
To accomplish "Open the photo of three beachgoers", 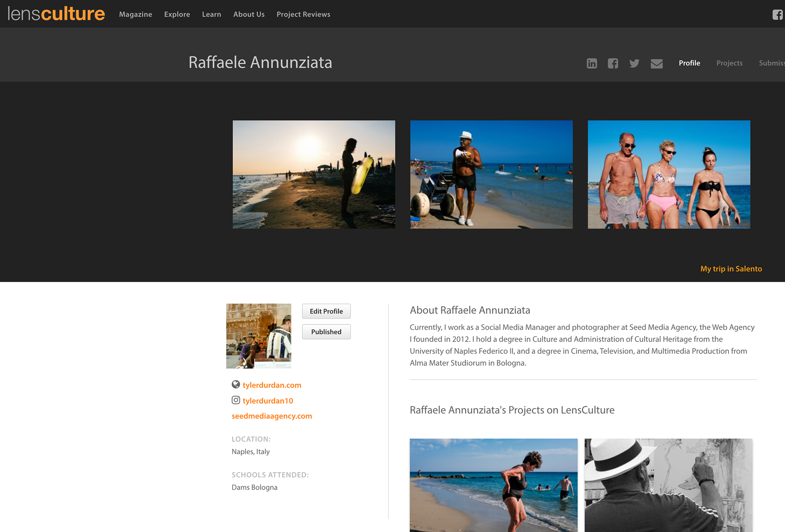I will tap(669, 174).
